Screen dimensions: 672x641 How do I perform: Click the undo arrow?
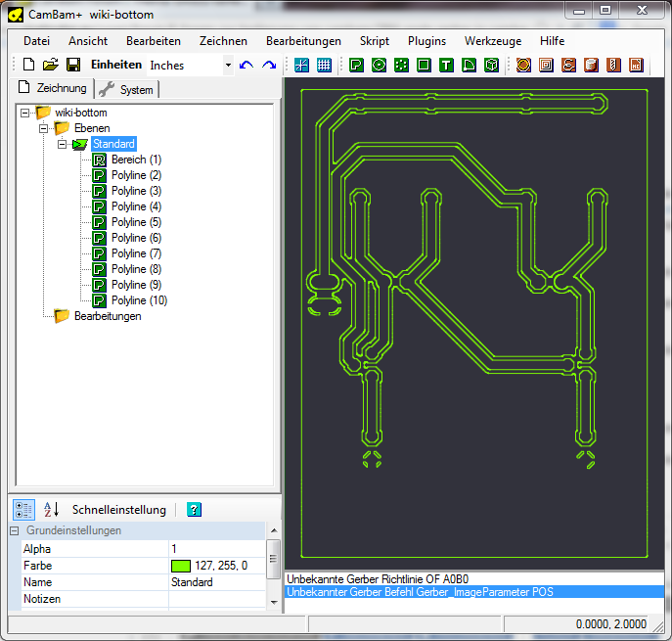pyautogui.click(x=246, y=65)
